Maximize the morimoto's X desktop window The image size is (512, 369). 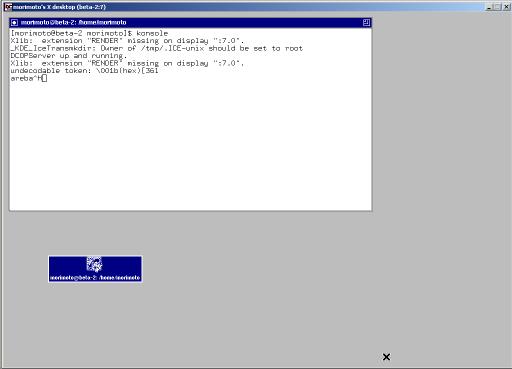(x=497, y=7)
